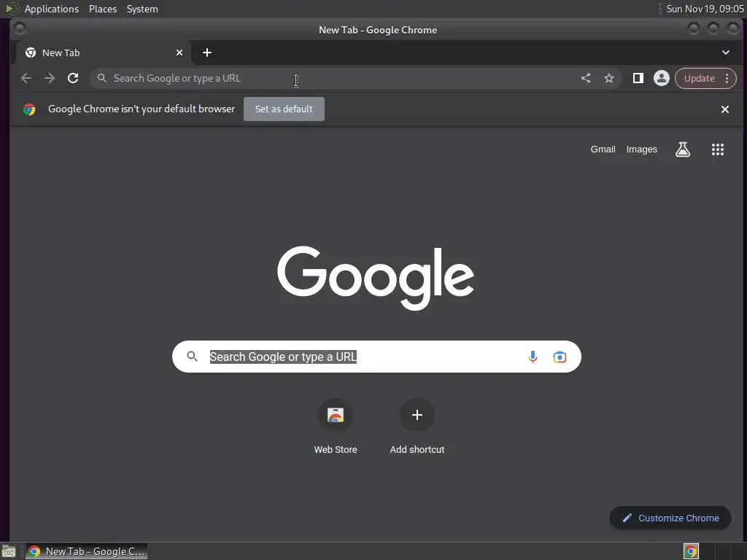The width and height of the screenshot is (747, 560).
Task: Close the New Tab tab
Action: tap(179, 52)
